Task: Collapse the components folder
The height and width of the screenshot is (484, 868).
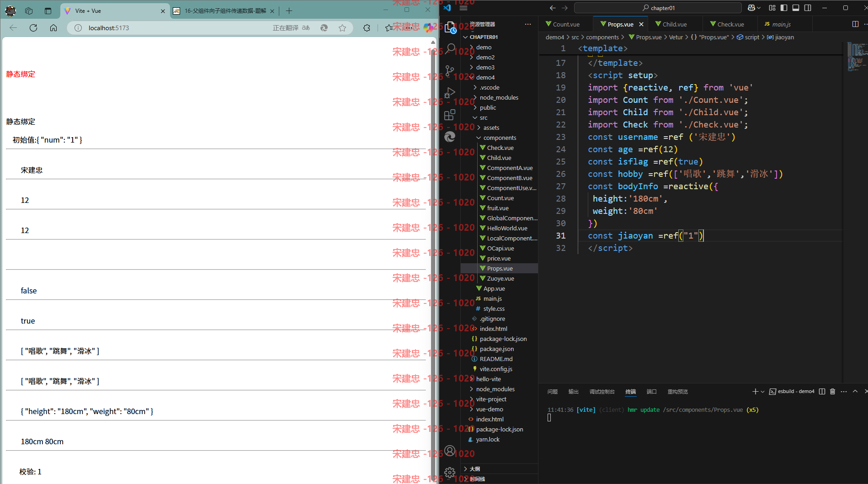Action: tap(499, 138)
